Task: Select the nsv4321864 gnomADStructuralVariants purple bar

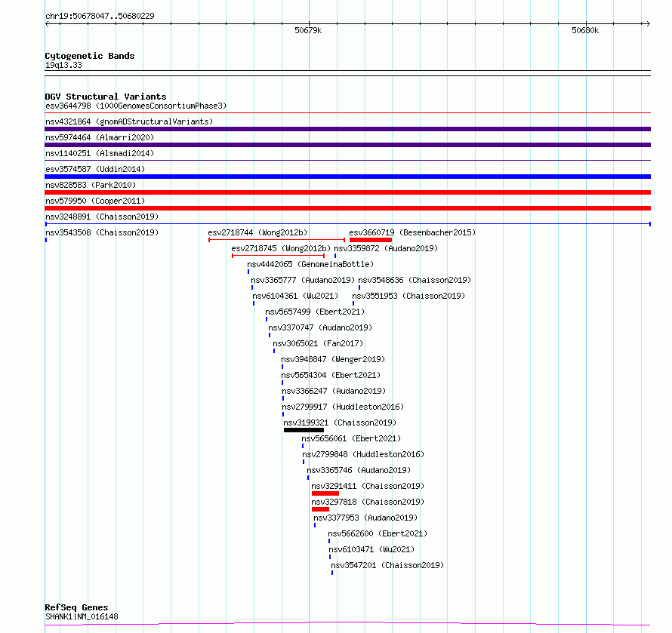Action: pyautogui.click(x=347, y=129)
